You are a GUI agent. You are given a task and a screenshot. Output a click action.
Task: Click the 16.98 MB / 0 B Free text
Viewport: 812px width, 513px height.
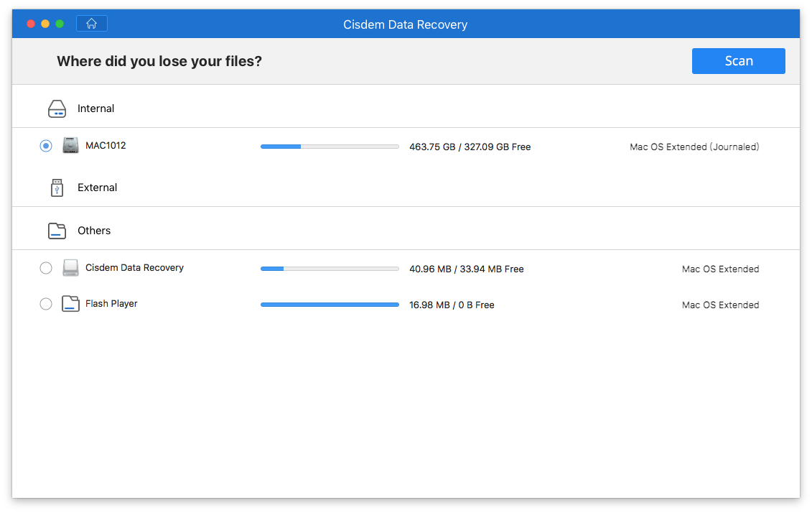point(452,305)
